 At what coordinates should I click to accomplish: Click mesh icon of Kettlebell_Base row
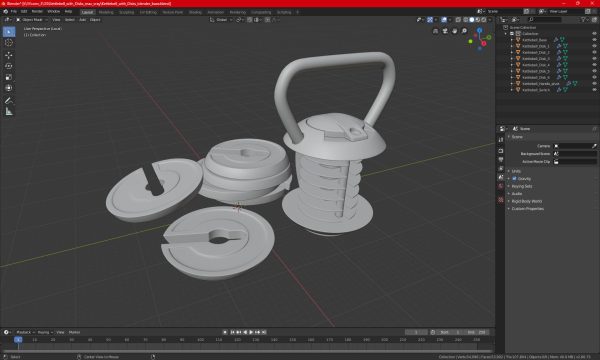pos(562,40)
